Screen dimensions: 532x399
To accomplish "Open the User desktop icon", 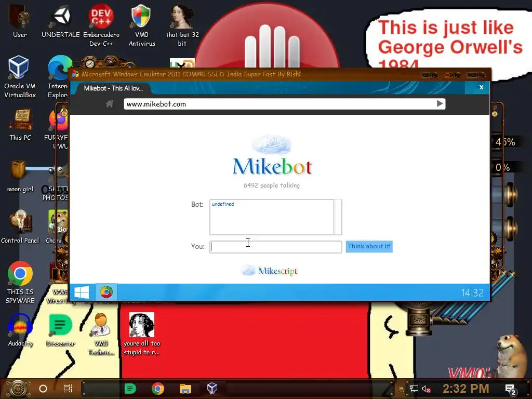I will pos(20,20).
